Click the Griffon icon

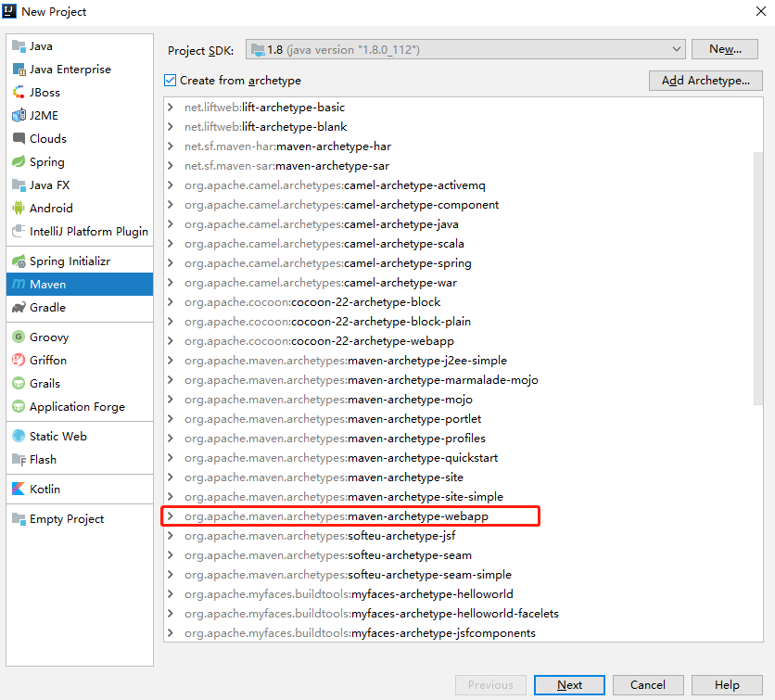(19, 360)
